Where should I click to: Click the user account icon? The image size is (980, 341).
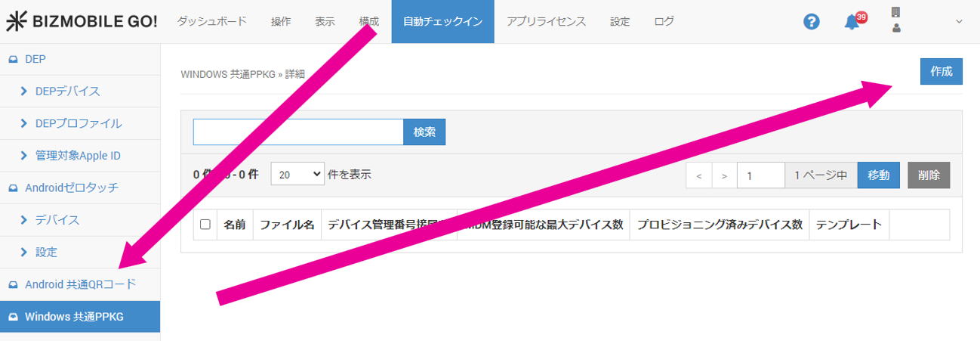tap(896, 28)
